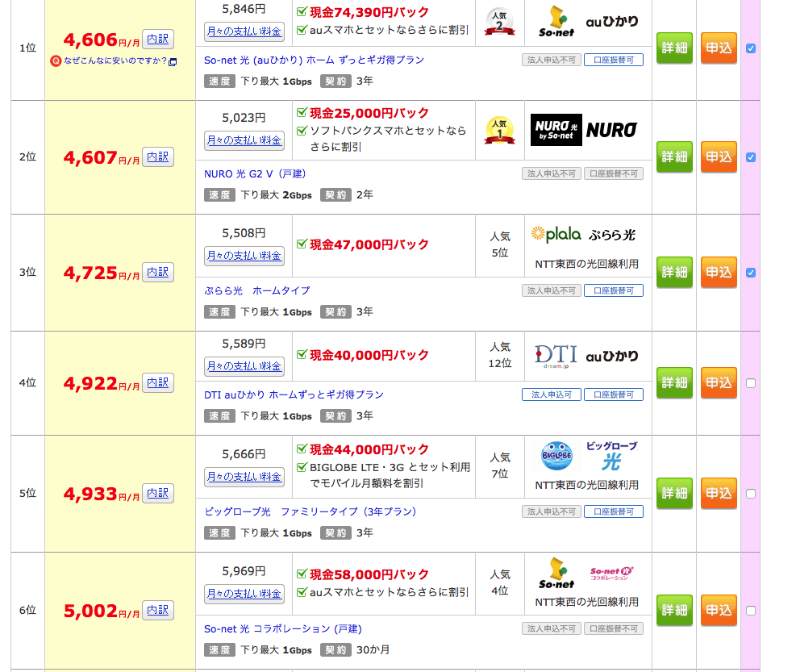Viewport: 796px width, 672px height.
Task: Uncheck the compare box for 2位 NURO 光
Action: (x=751, y=157)
